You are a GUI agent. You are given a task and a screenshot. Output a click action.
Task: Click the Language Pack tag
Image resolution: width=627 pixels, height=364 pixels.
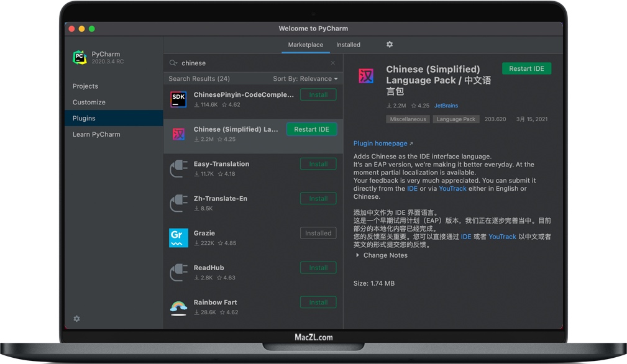click(456, 119)
